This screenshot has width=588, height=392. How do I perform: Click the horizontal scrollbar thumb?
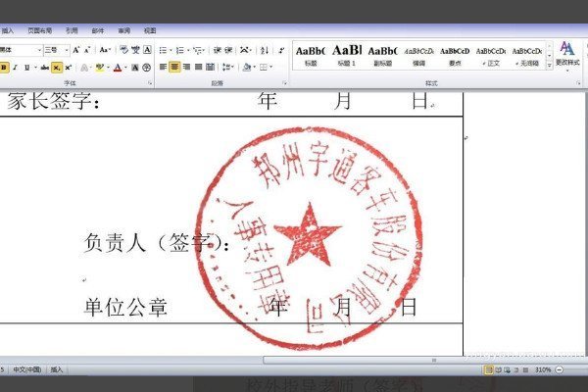pos(425,360)
